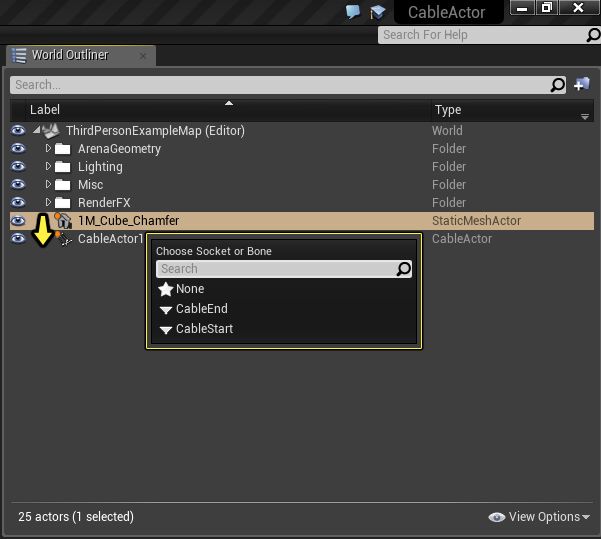The image size is (601, 539).
Task: Click the ThirdPersonExampleMap world icon
Action: pos(50,131)
